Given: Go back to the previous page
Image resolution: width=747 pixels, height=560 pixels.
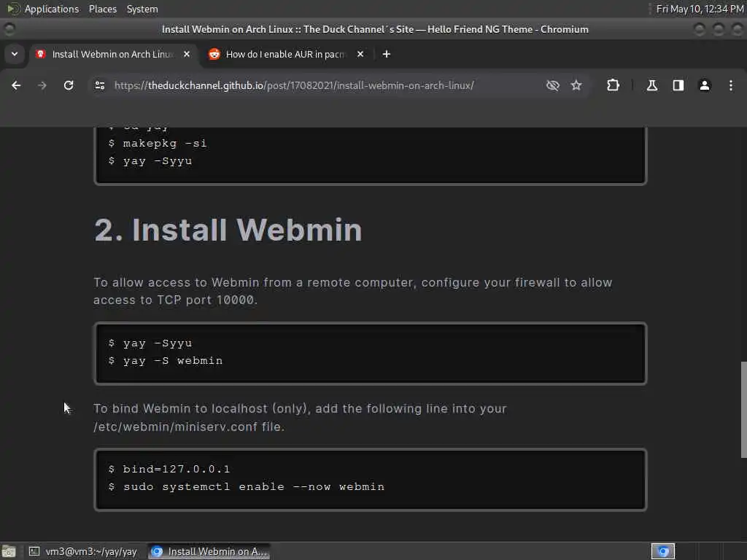Looking at the screenshot, I should pos(16,85).
